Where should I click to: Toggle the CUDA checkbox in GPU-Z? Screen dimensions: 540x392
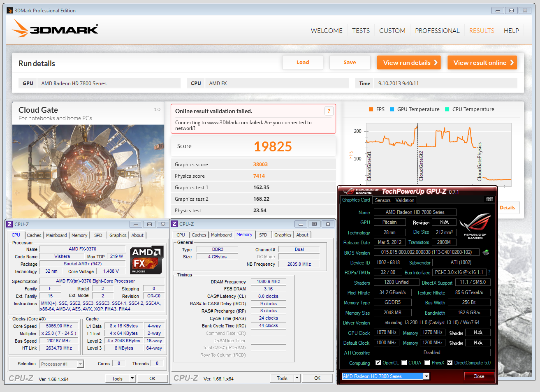coord(404,363)
